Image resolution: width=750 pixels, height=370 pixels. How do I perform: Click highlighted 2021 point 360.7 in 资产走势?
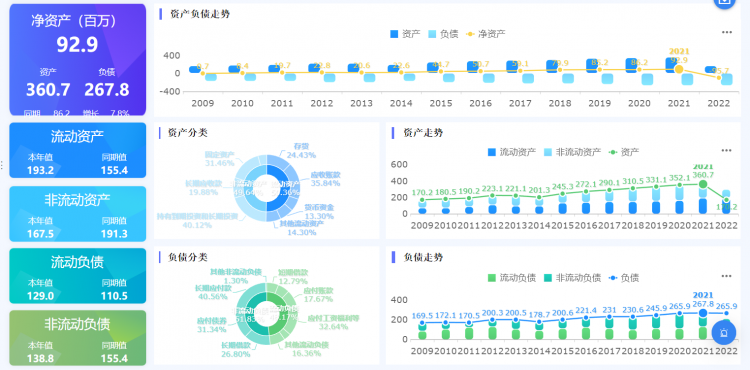point(703,184)
